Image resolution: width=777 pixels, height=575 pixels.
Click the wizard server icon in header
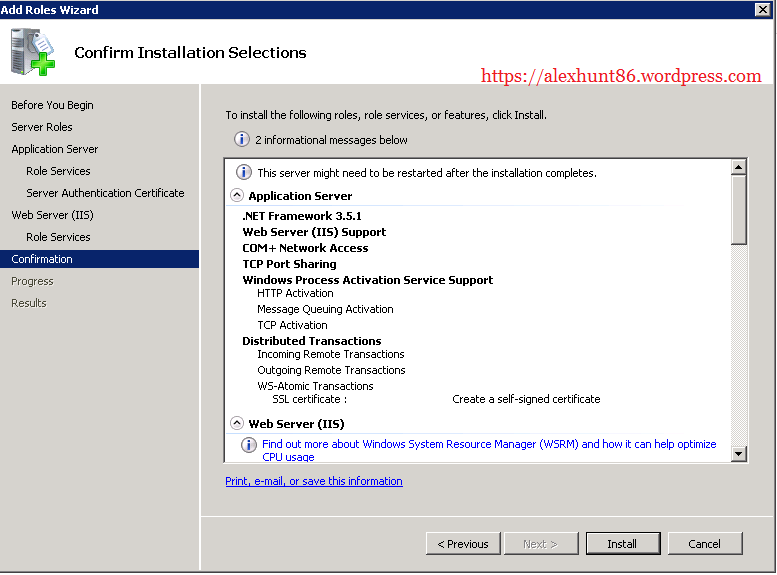coord(33,52)
